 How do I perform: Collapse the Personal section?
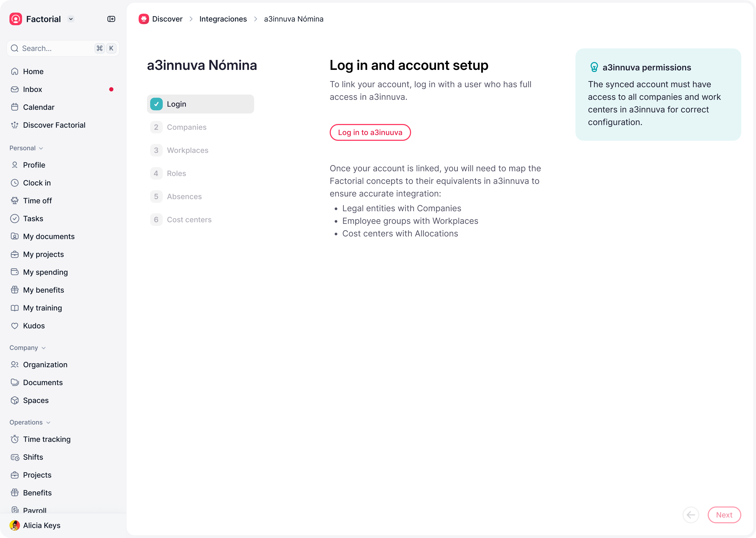point(27,148)
